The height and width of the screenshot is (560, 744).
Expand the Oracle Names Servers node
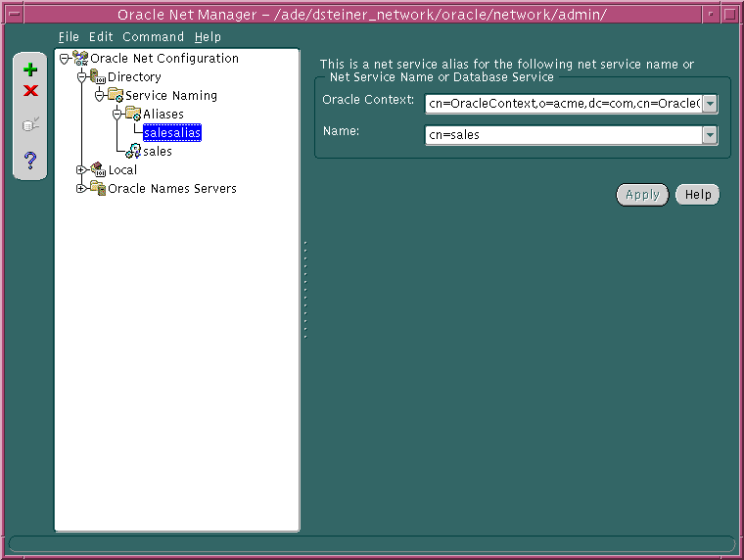(x=81, y=189)
